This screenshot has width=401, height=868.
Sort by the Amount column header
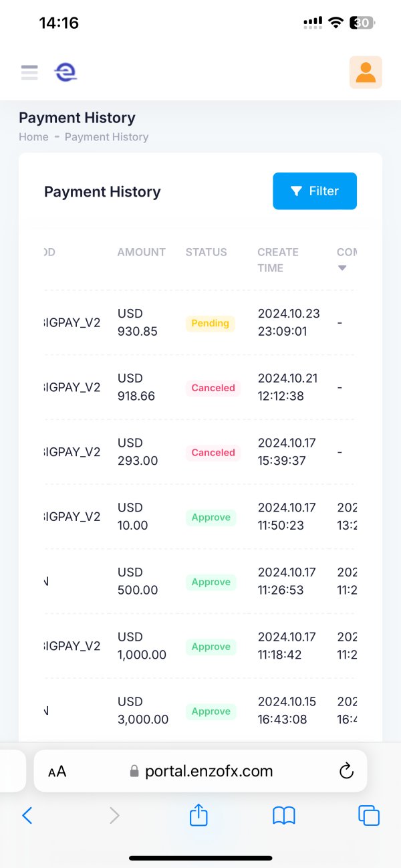coord(141,252)
